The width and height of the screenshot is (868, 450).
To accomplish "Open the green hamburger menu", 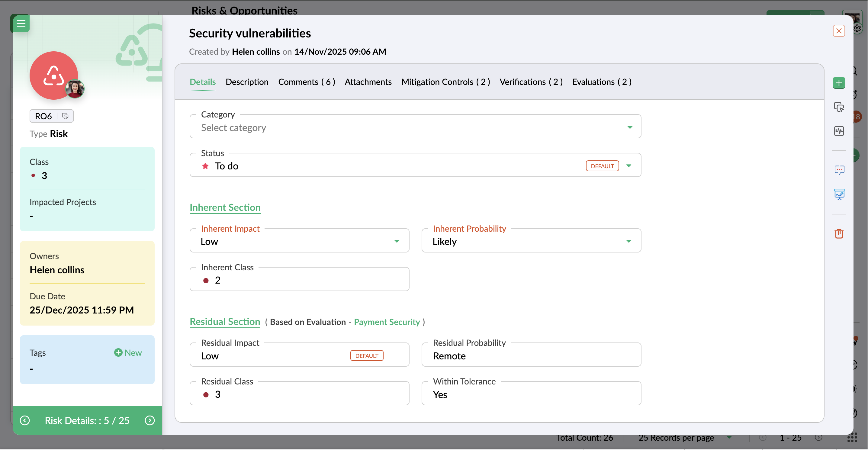I will point(21,23).
